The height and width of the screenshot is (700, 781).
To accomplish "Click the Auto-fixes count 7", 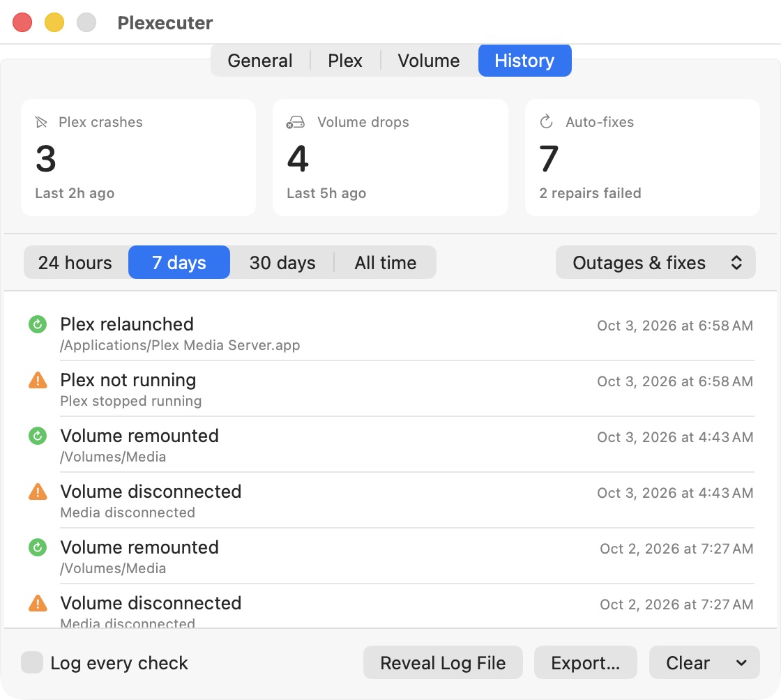I will [549, 159].
